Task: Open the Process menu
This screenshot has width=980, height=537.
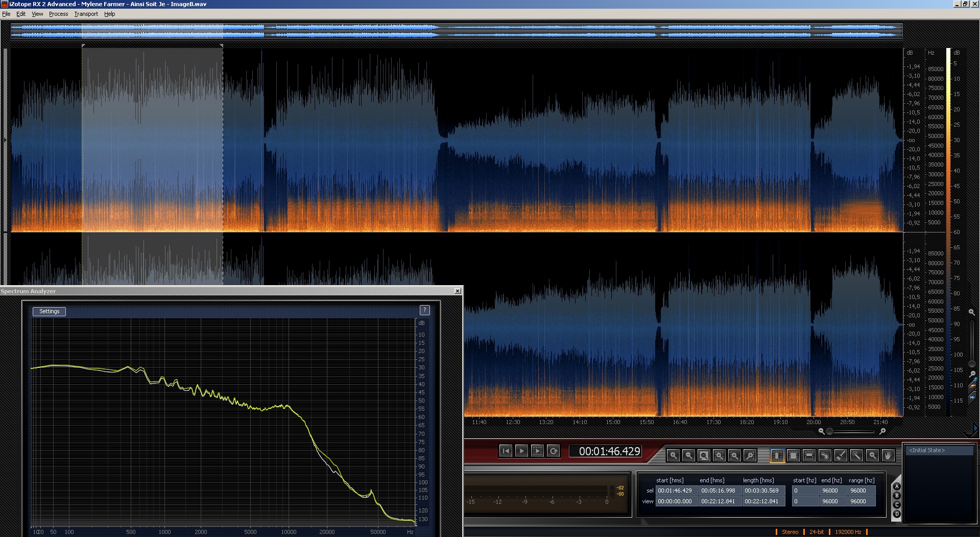Action: (58, 14)
